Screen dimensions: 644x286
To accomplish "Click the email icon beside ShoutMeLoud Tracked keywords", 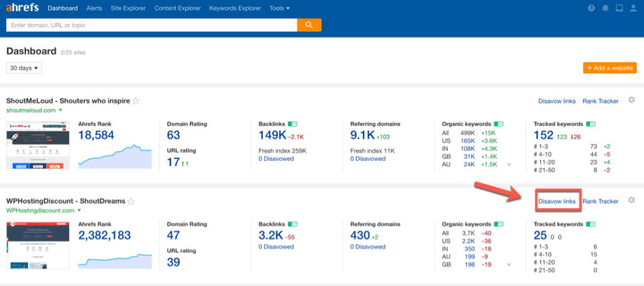I will pos(591,124).
